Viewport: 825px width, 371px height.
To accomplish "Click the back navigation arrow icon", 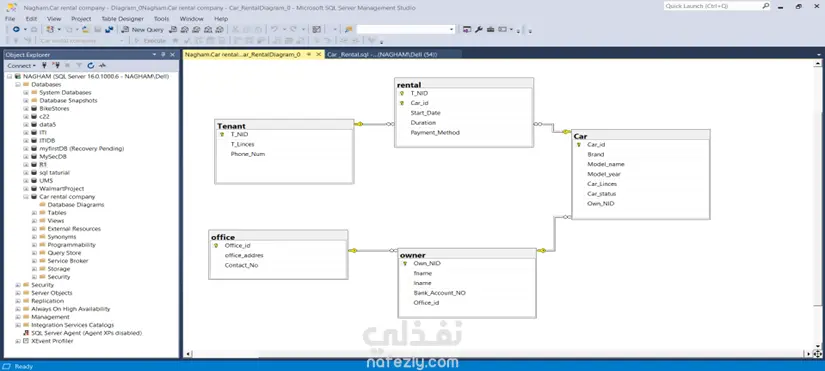I will [16, 29].
